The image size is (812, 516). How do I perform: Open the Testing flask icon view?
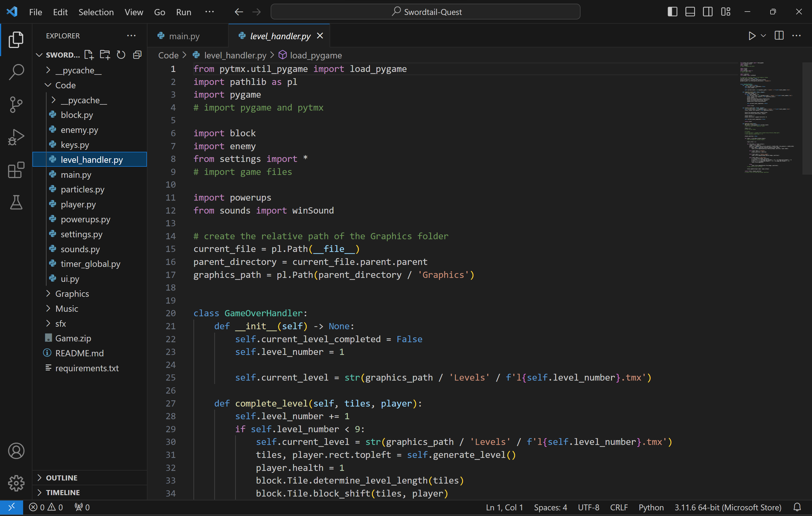tap(16, 203)
